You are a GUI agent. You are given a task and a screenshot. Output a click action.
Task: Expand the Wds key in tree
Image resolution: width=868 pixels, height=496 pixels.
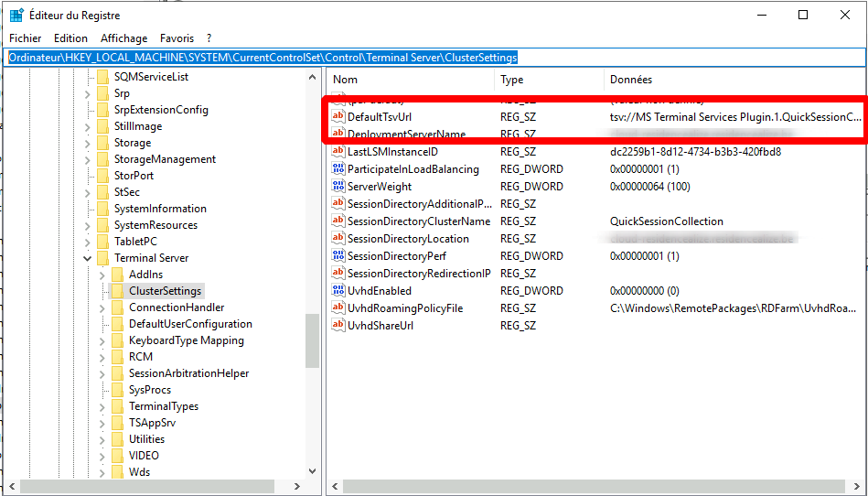[x=102, y=472]
